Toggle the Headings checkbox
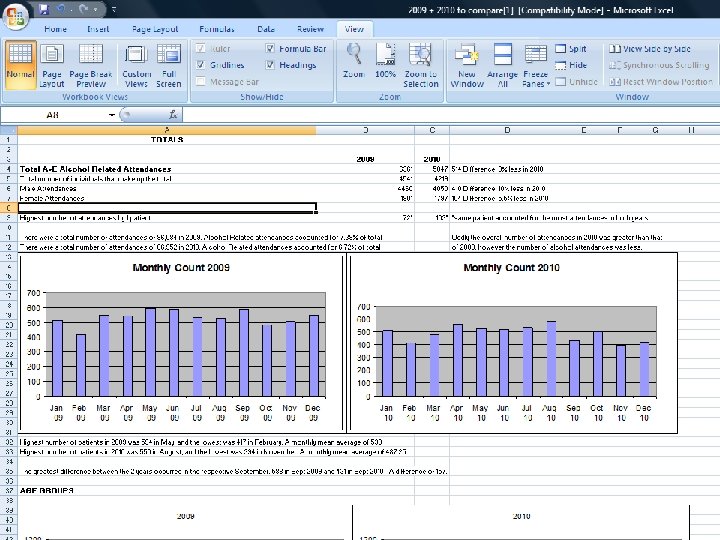 tap(271, 65)
